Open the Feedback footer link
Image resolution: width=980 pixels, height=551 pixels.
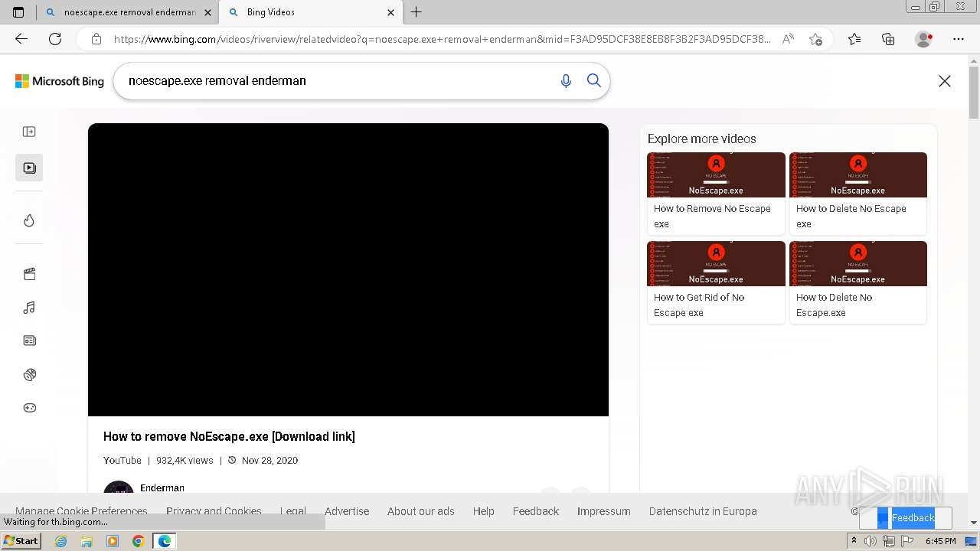tap(536, 511)
